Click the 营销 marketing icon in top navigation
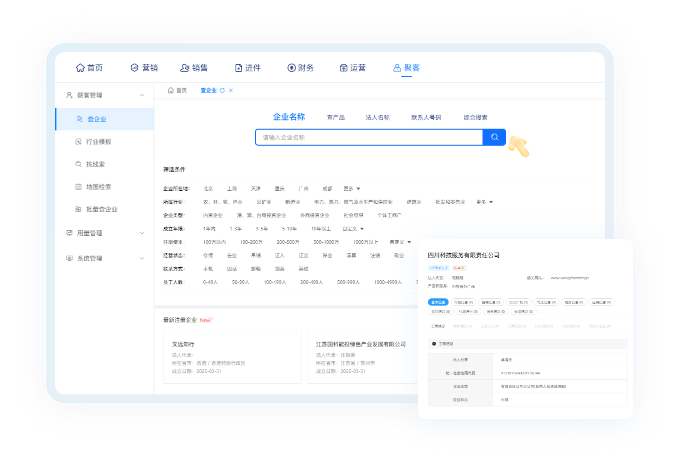This screenshot has height=467, width=678. 134,68
